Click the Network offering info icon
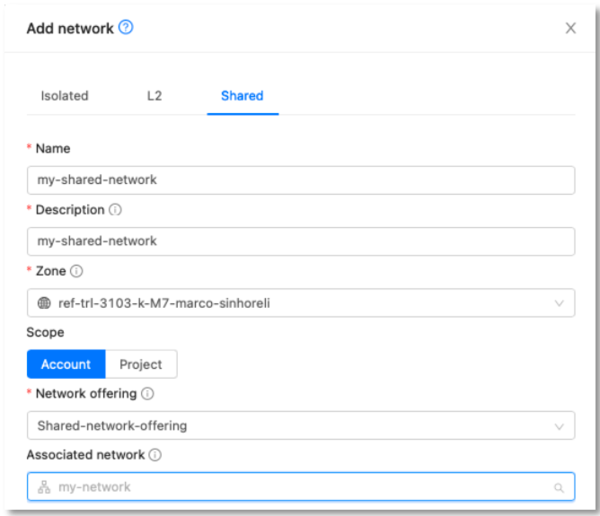 tap(147, 394)
